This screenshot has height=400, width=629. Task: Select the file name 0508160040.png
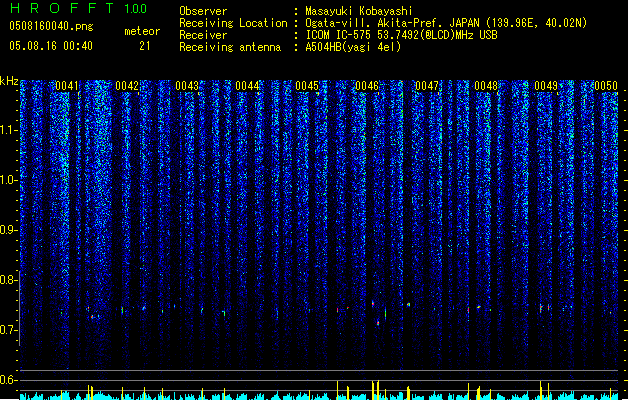click(x=51, y=26)
